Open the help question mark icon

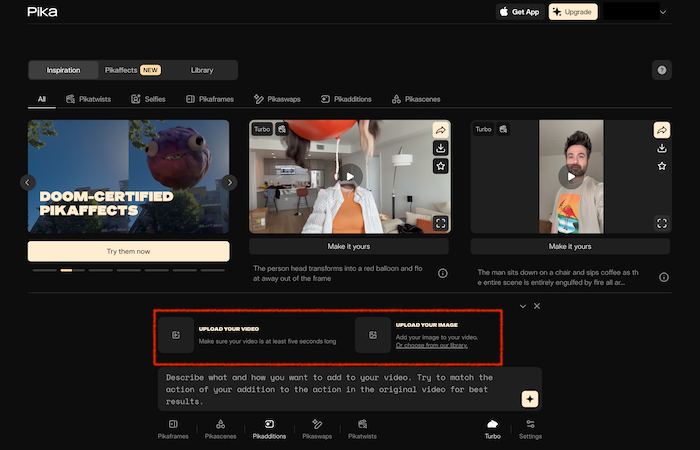[661, 70]
